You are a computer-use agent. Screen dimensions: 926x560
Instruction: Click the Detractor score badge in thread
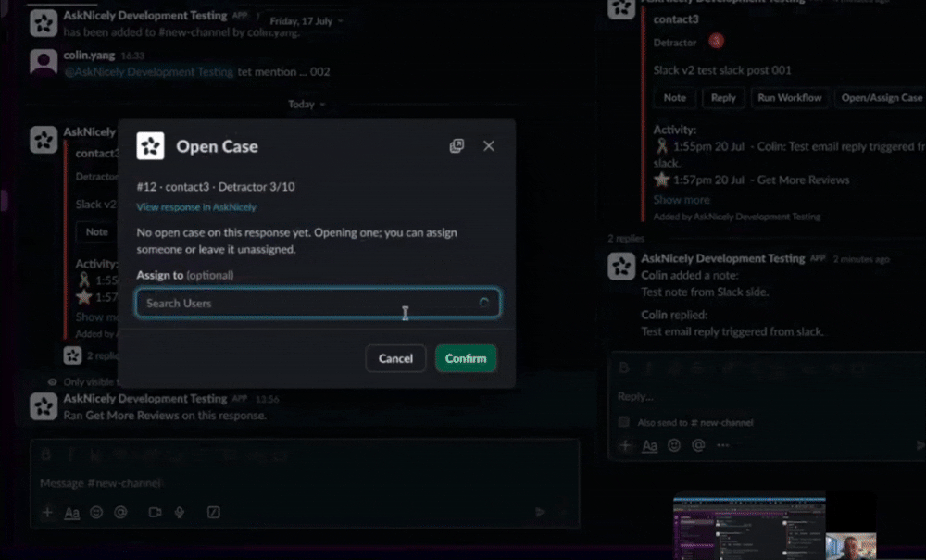point(716,42)
